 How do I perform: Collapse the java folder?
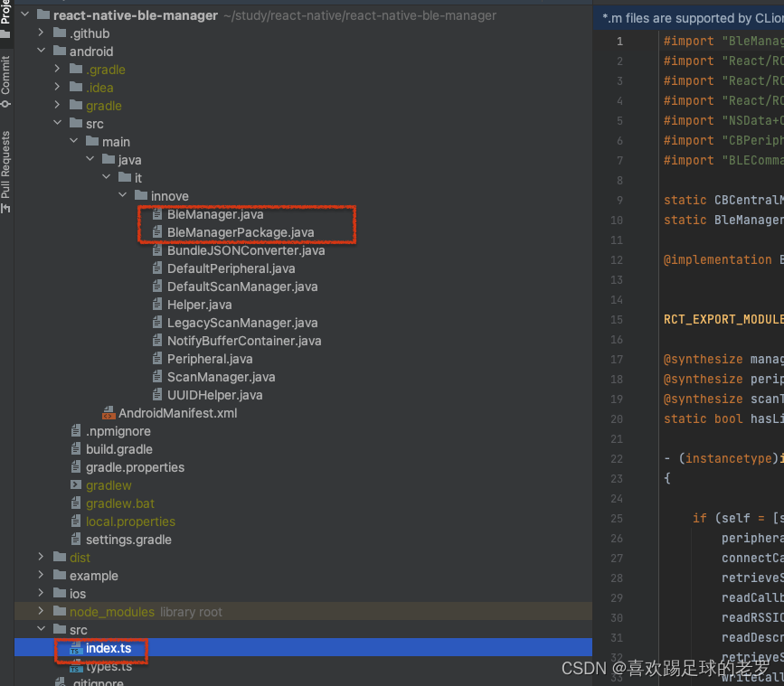(x=90, y=159)
